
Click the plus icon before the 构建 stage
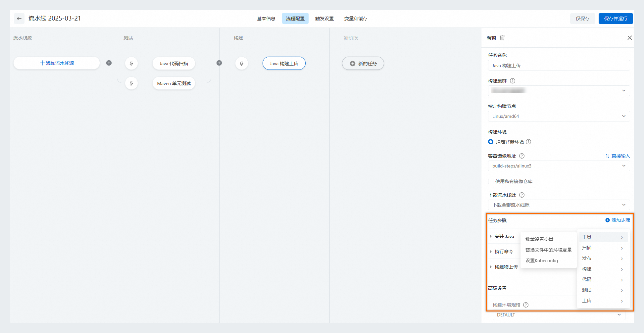(219, 63)
